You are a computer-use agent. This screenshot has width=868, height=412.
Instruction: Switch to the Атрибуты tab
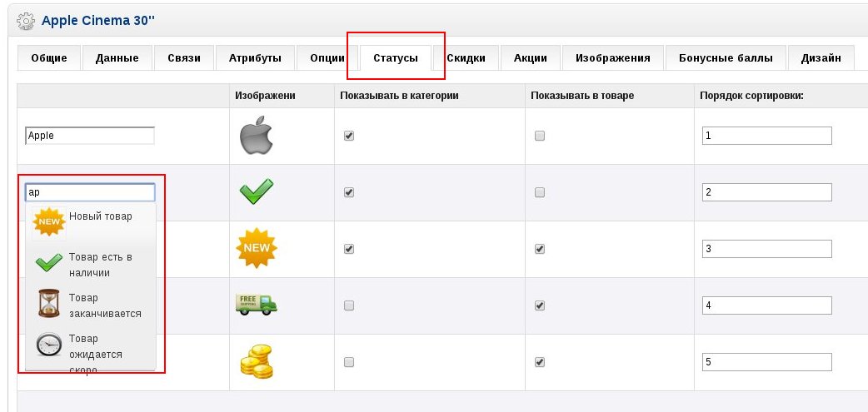click(x=255, y=58)
